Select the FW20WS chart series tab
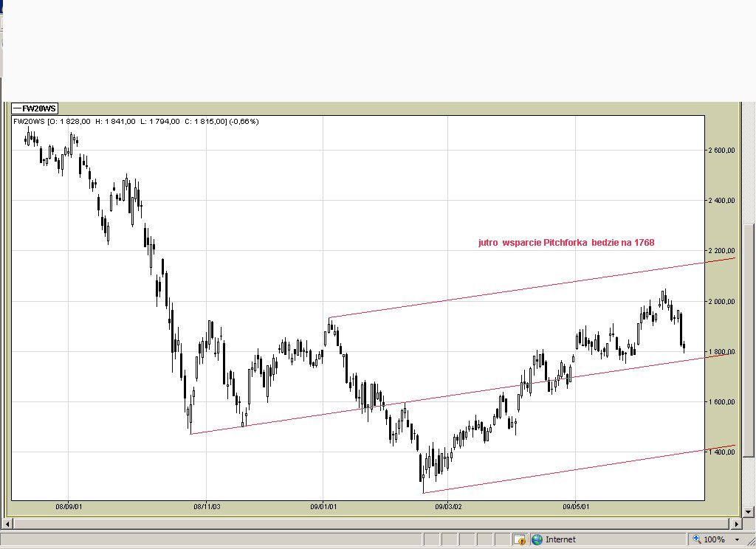This screenshot has height=549, width=756. coord(35,108)
